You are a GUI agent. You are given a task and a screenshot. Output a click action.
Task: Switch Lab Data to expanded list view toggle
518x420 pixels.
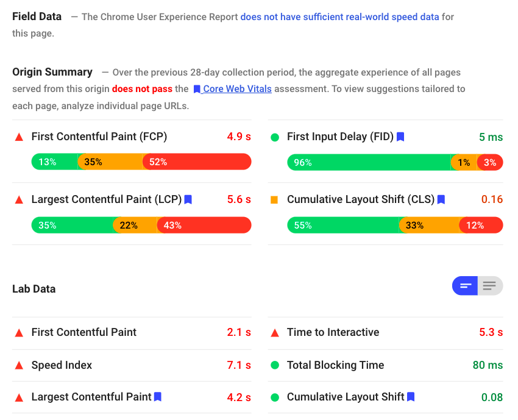(x=490, y=286)
